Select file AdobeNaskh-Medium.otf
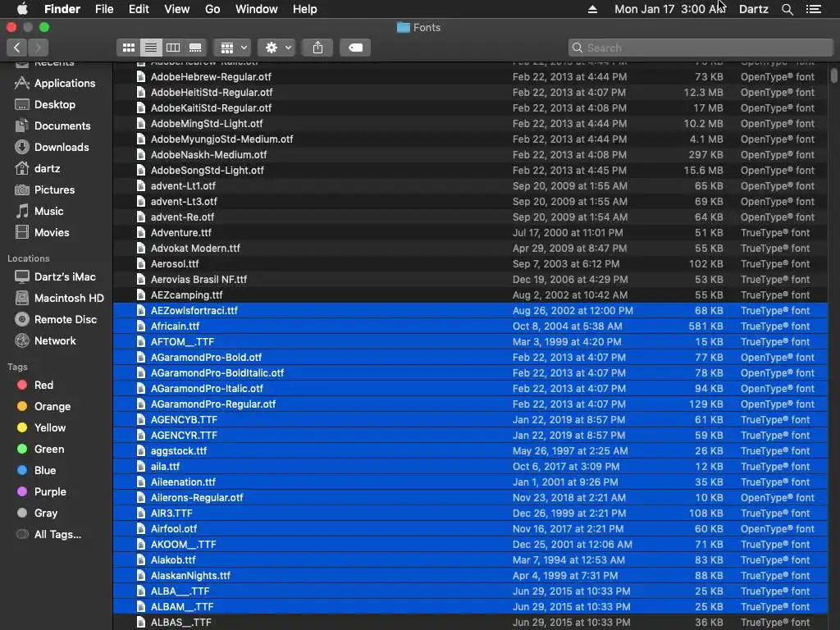Screen dimensions: 840x630 tap(470, 154)
